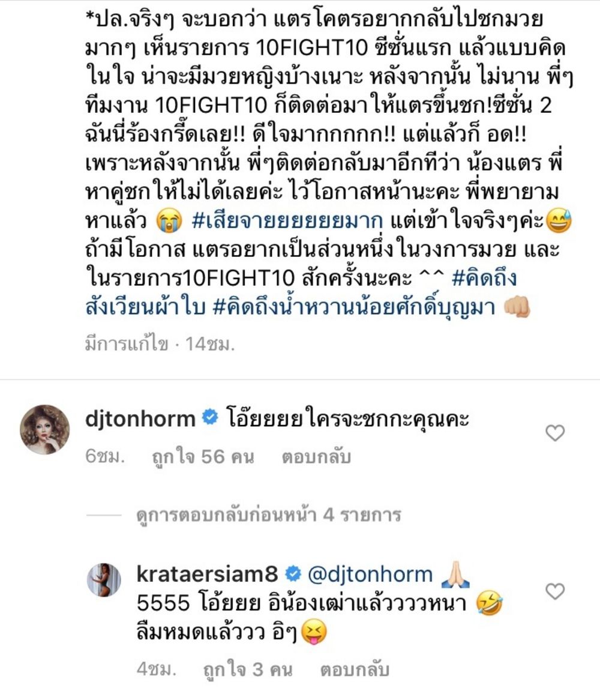Tap the djtonhorm verified badge

(210, 417)
